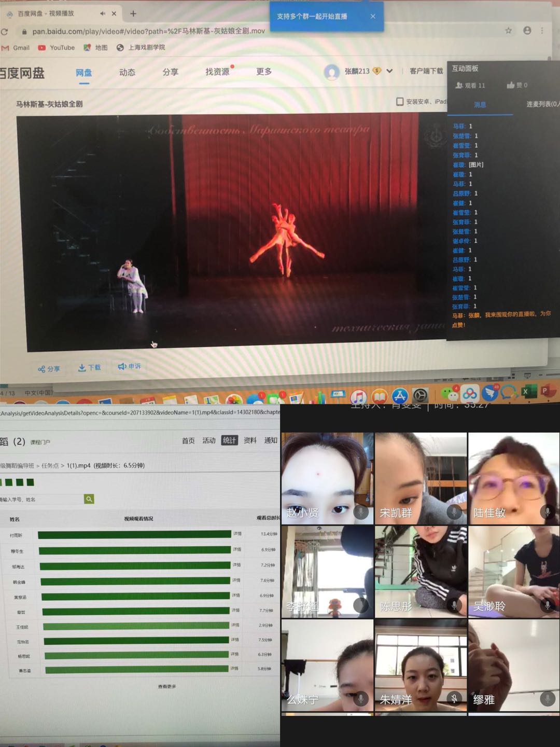
Task: Toggle 朱婧洋's muted microphone
Action: (454, 699)
